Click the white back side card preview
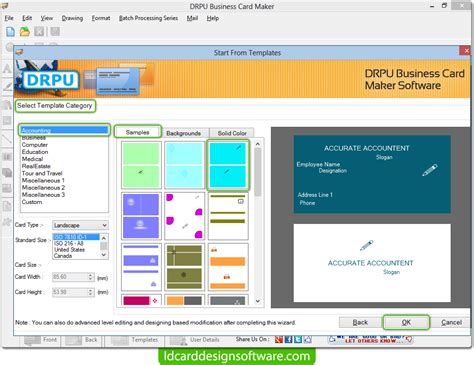474x365 pixels. (372, 263)
